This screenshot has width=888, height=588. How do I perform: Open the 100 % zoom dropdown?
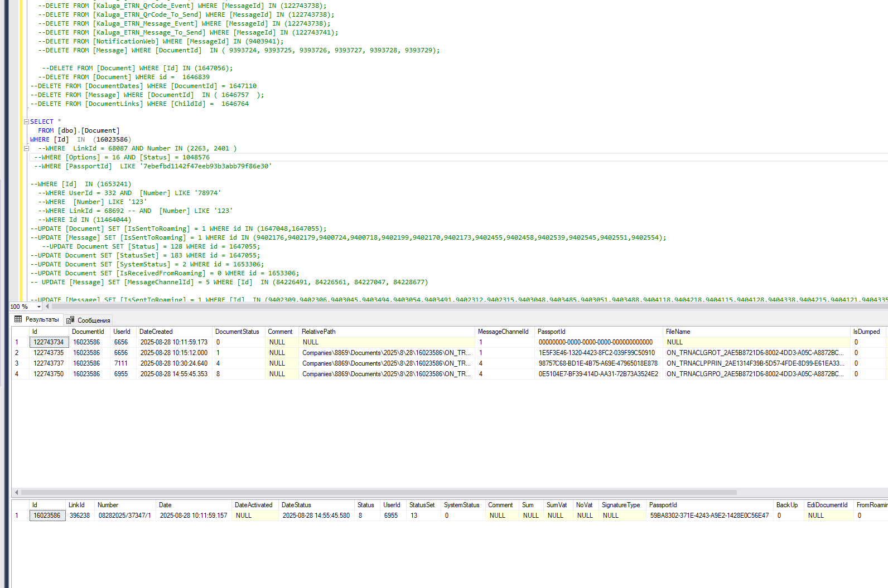tap(39, 307)
